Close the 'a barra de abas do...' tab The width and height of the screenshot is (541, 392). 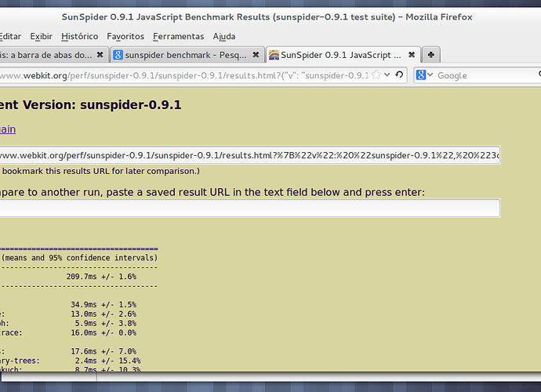pos(100,55)
